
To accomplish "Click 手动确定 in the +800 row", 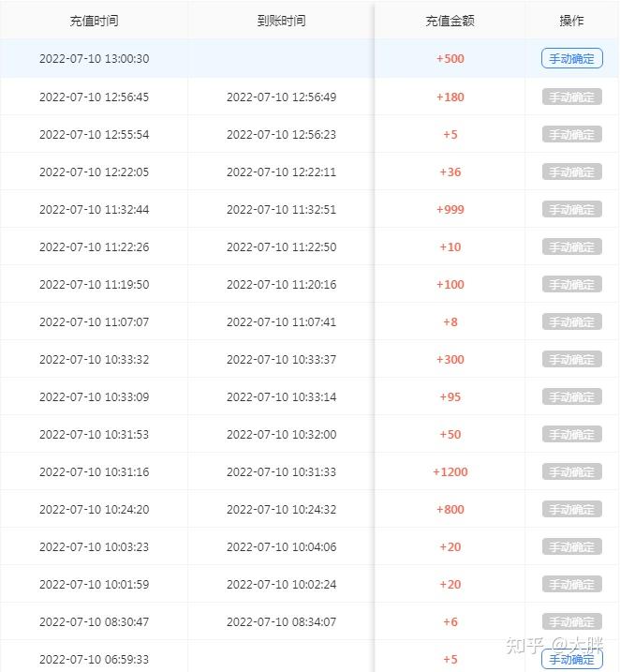I will click(571, 510).
